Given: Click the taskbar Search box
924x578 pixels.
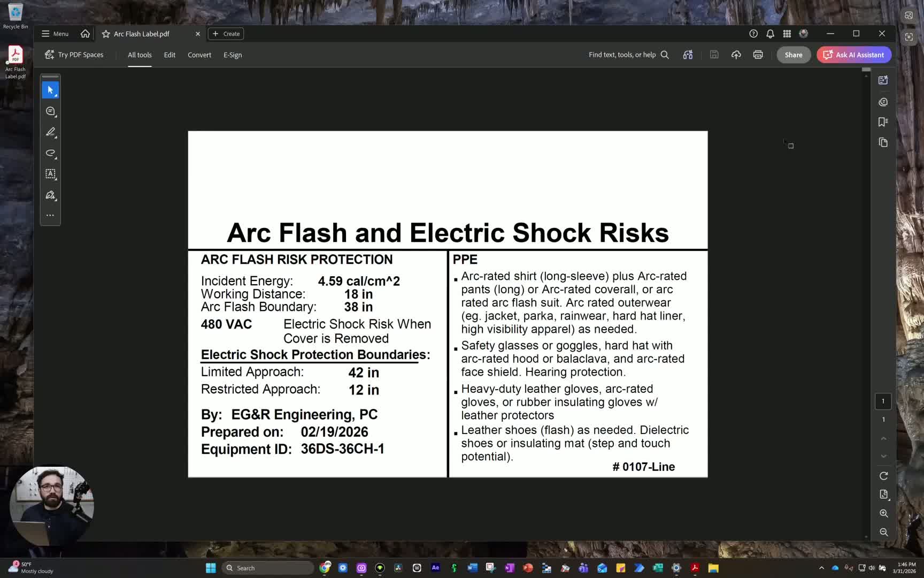Looking at the screenshot, I should click(x=268, y=568).
